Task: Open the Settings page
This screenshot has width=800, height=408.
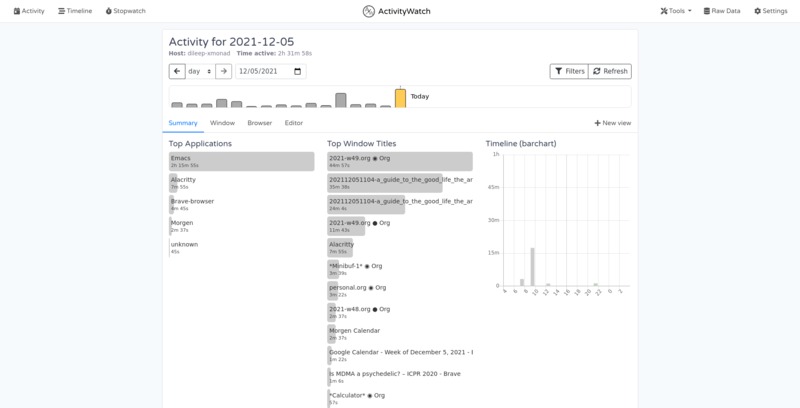Action: (770, 11)
